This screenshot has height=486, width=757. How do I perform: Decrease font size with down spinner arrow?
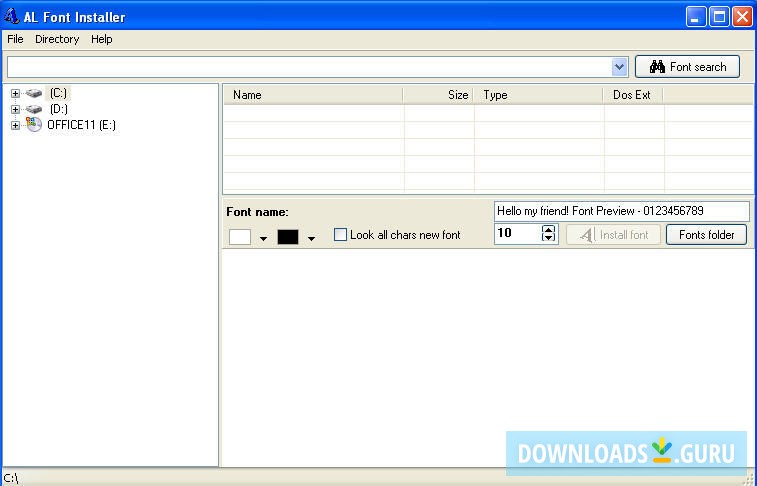(548, 237)
